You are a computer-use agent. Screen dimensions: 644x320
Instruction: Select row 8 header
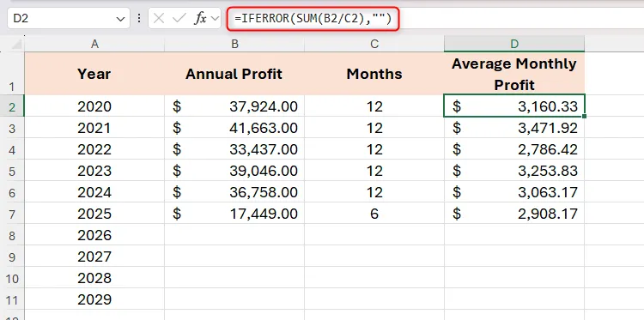pos(12,235)
